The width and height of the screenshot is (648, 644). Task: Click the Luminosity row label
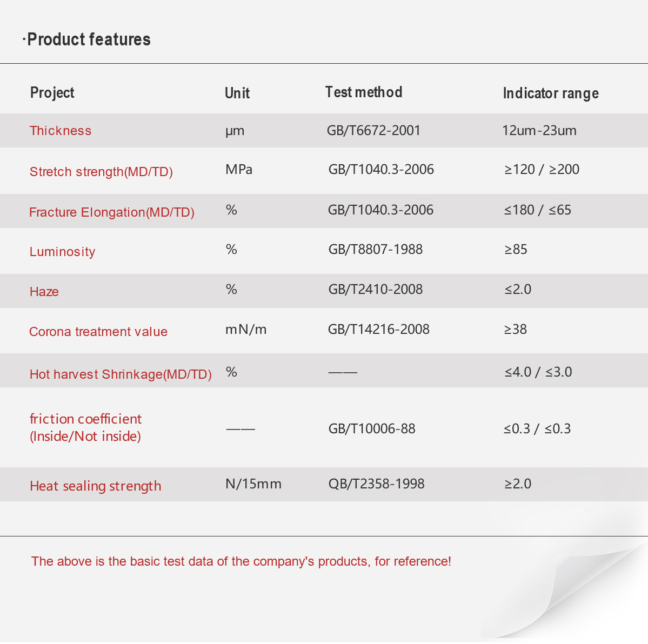point(62,252)
